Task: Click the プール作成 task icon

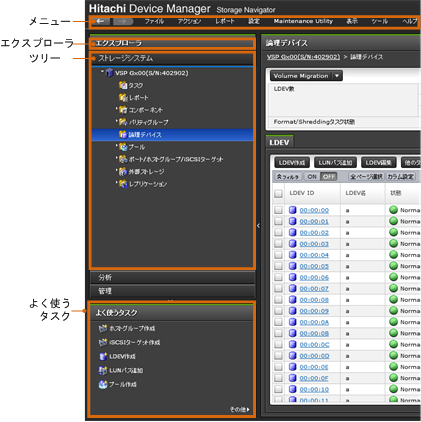Action: click(x=103, y=384)
